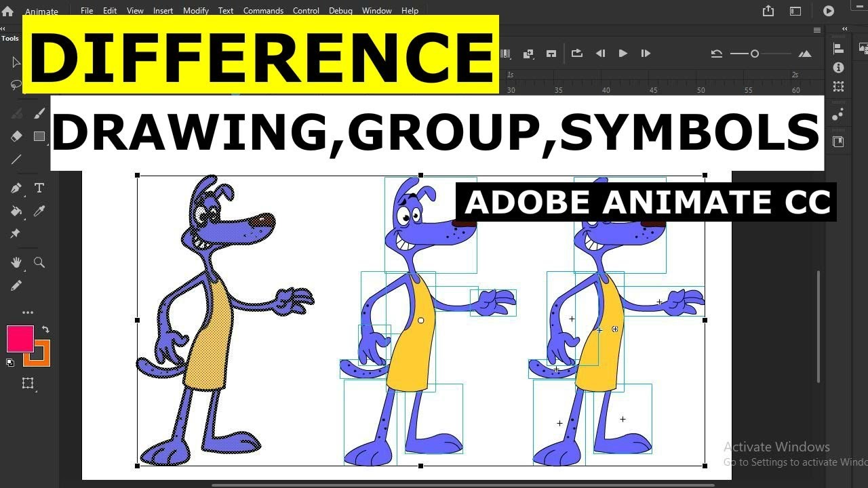Select the Lasso tool
Viewport: 868px width, 488px height.
tap(16, 85)
